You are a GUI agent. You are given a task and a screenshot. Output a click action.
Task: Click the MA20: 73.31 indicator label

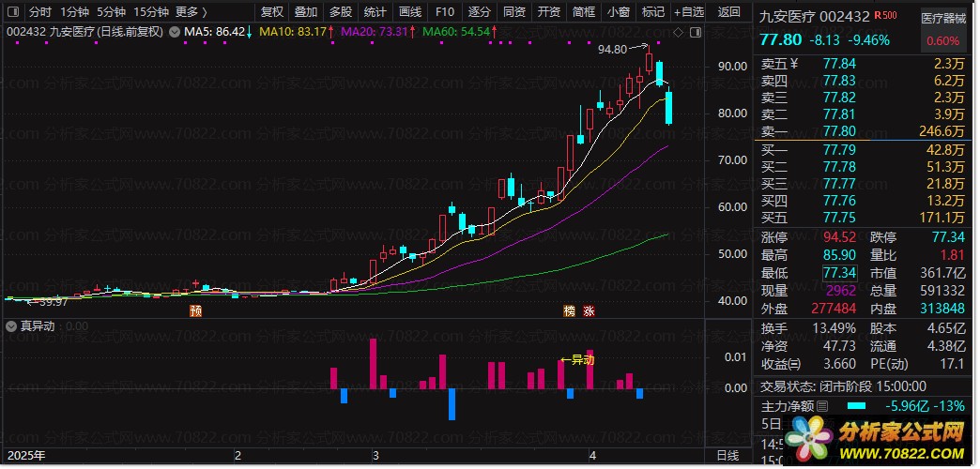(375, 31)
